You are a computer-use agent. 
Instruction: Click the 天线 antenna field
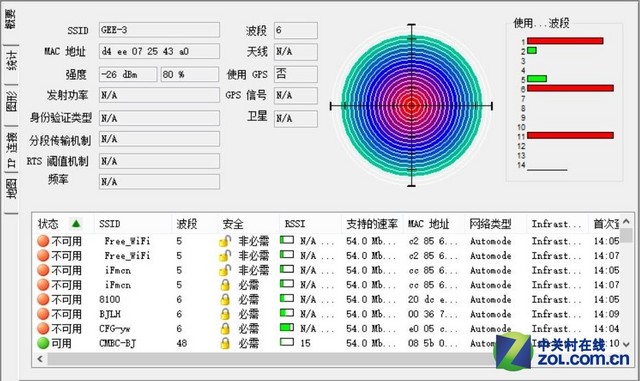click(x=296, y=52)
